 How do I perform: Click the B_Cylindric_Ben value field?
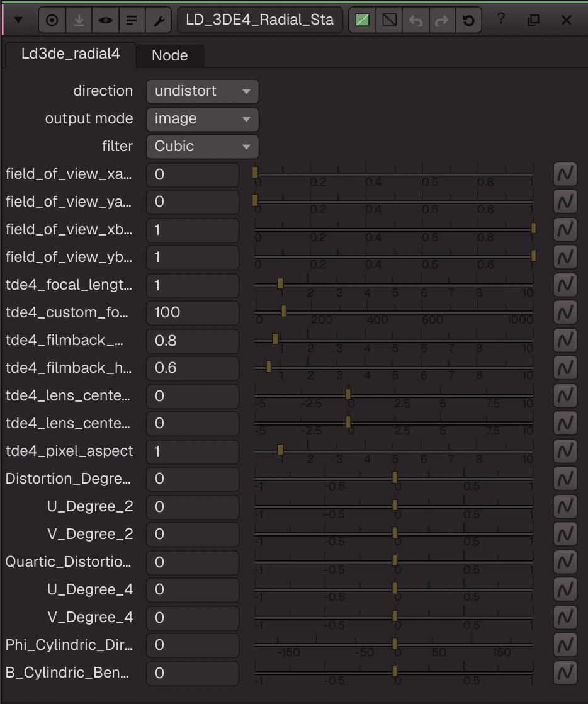point(193,673)
